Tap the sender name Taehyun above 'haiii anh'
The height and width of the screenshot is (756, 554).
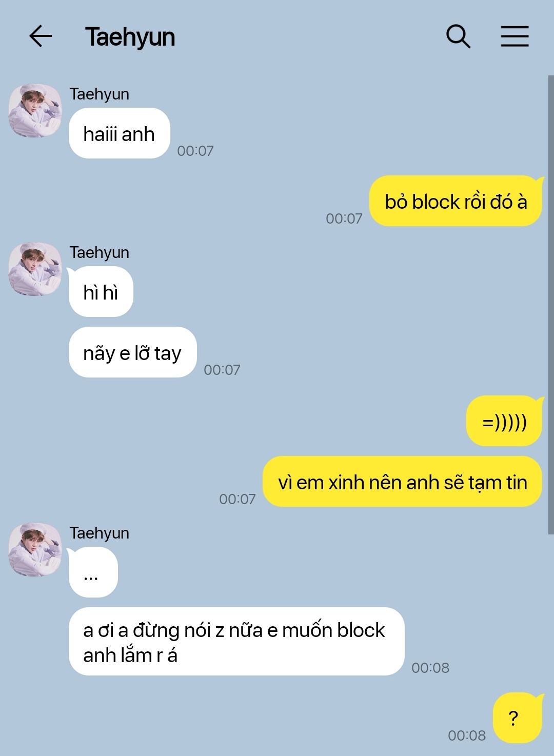tap(100, 94)
